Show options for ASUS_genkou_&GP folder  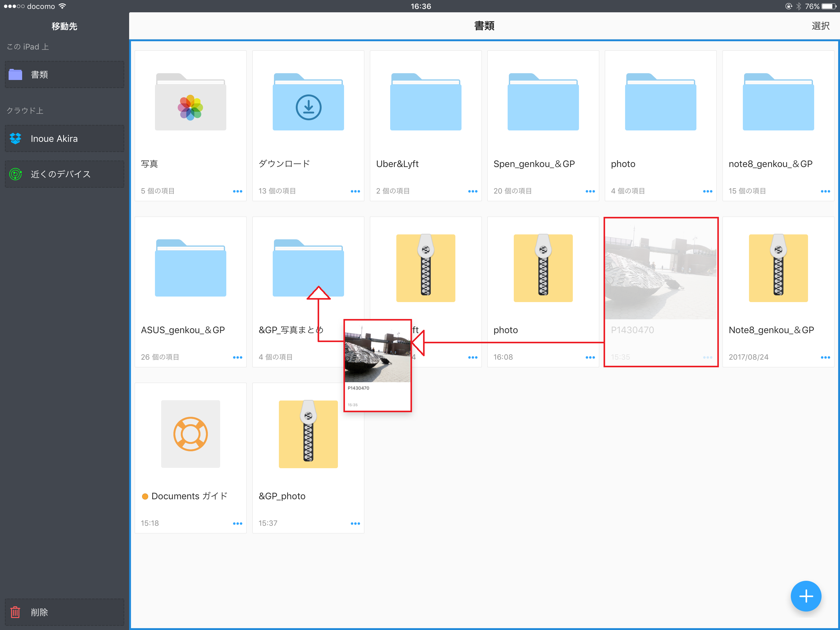[x=237, y=357]
